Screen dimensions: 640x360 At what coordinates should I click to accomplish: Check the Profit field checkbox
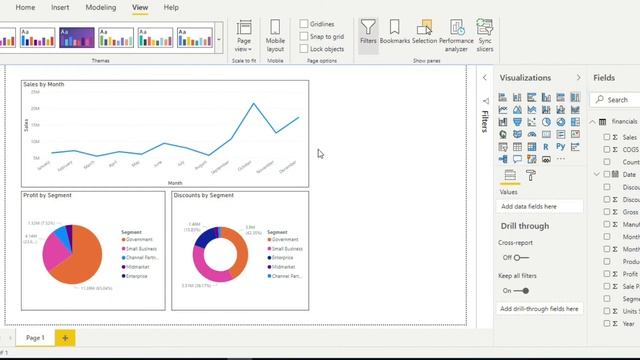click(607, 273)
